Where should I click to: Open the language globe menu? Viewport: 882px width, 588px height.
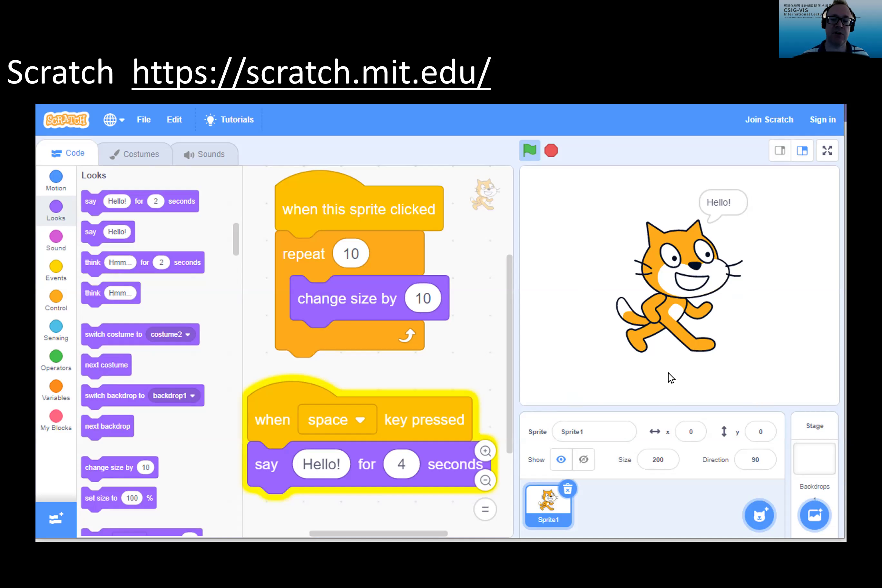(x=113, y=120)
